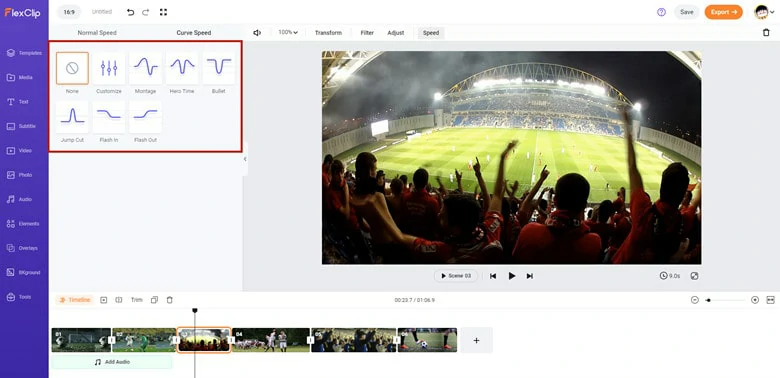Open the Filter tab in toolbar
Viewport: 780px width, 378px height.
click(x=367, y=33)
